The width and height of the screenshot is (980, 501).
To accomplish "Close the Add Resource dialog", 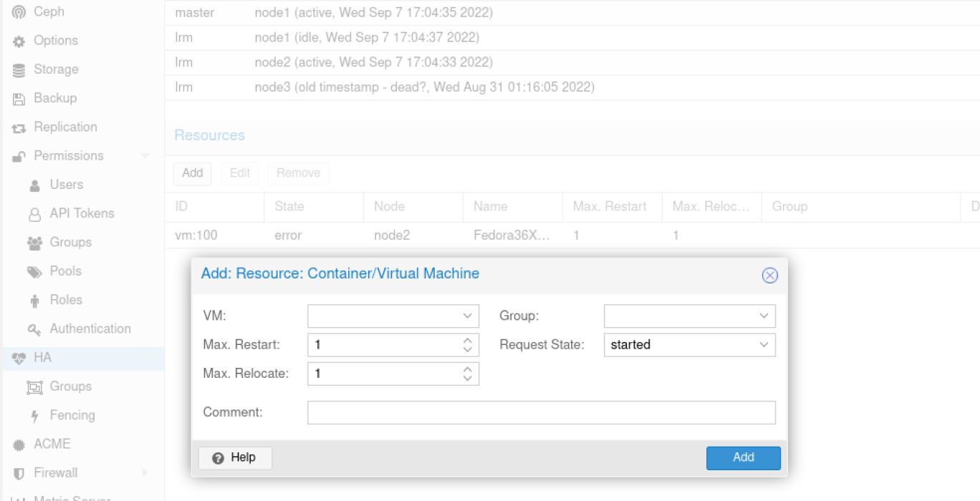I will (769, 276).
